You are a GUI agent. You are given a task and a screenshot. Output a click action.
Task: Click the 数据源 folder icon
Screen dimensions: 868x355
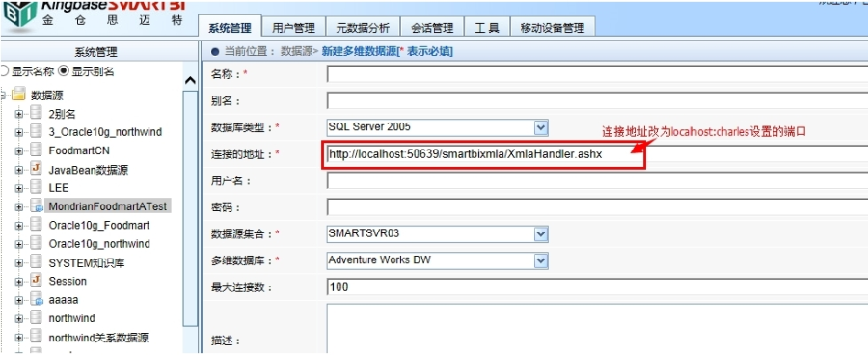19,95
